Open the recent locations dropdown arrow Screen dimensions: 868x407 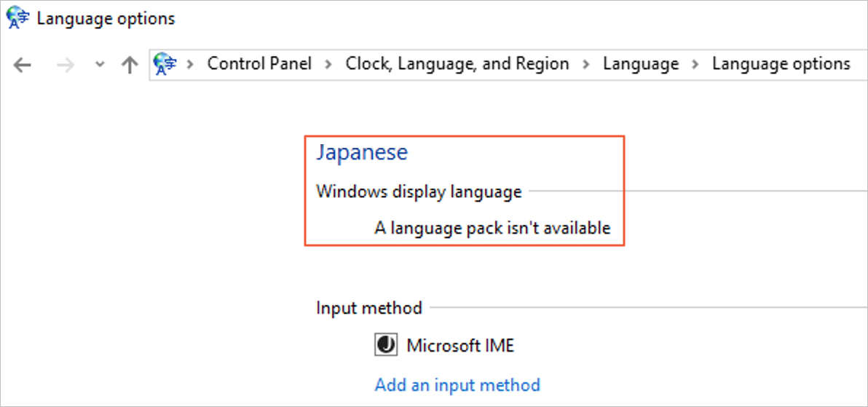100,65
